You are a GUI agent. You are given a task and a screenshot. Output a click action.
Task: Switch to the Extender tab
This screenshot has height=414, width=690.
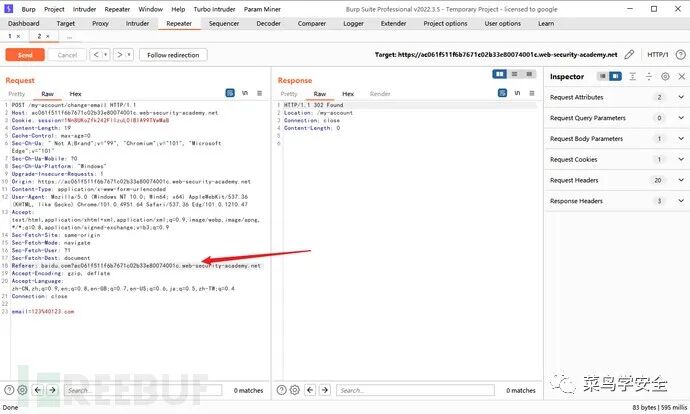[x=393, y=23]
